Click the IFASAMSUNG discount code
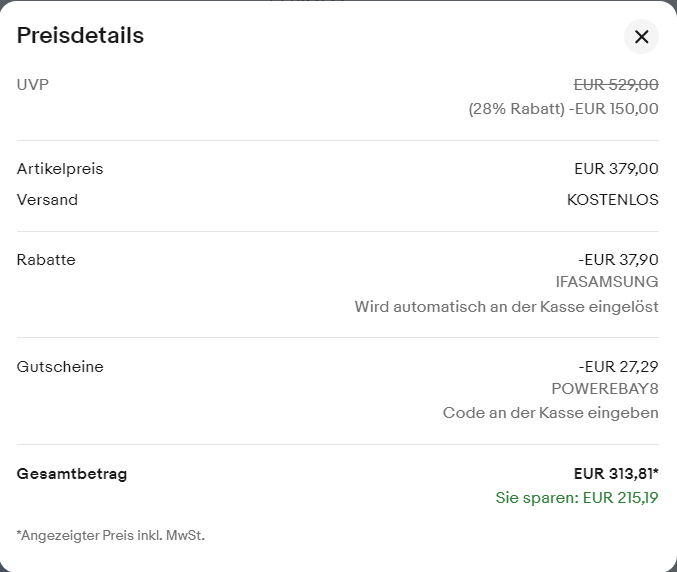 point(607,282)
